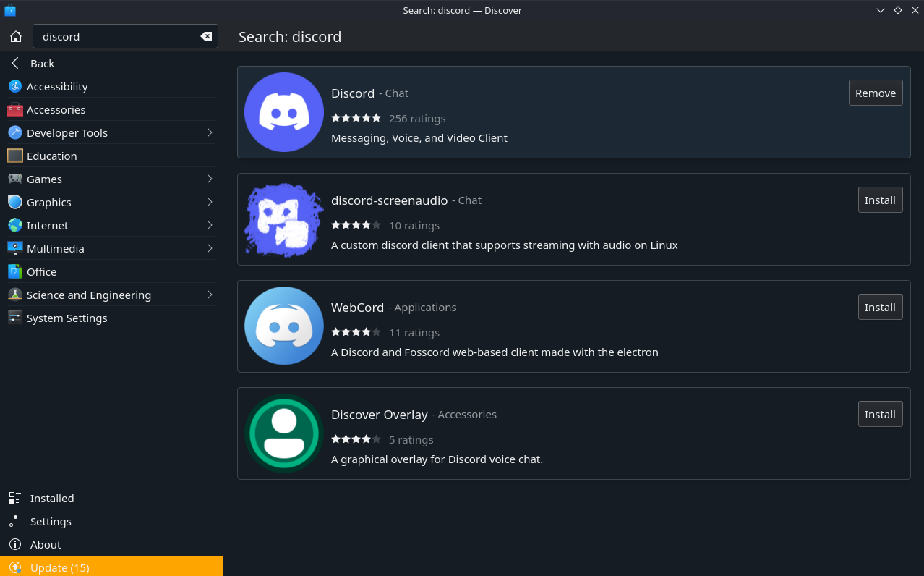Clear the discord search field

[206, 36]
